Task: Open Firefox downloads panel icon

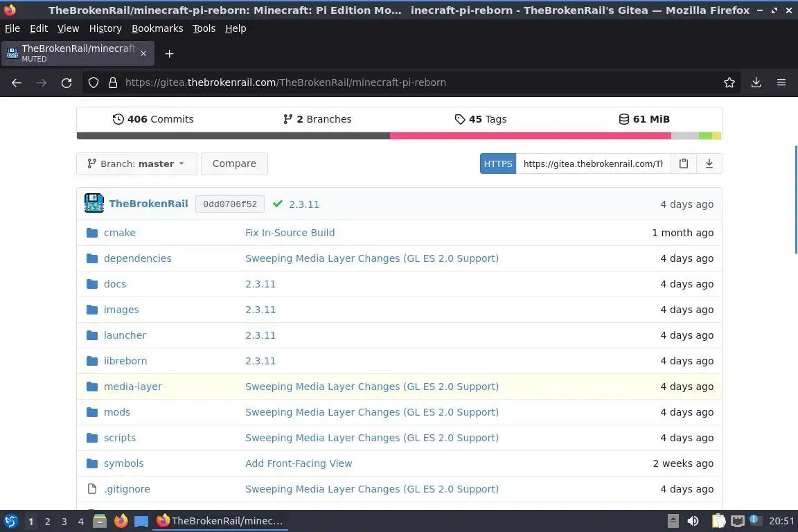Action: 756,82
